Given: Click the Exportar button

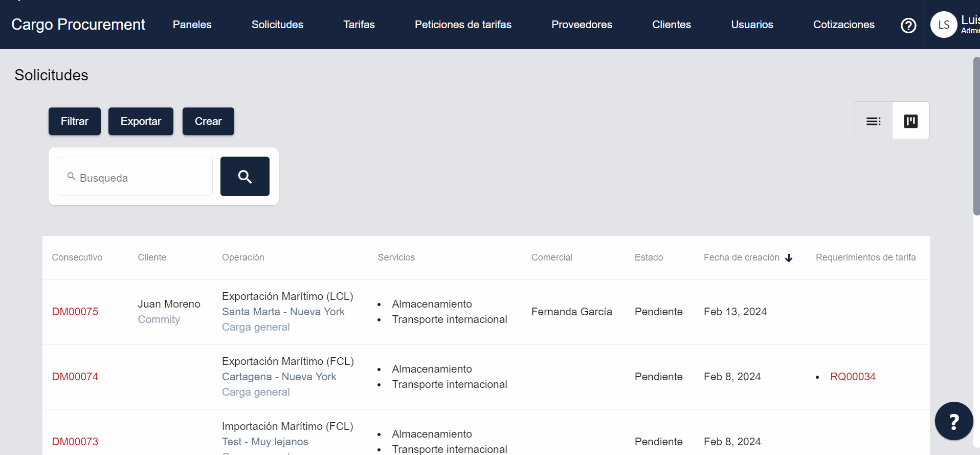Looking at the screenshot, I should (141, 121).
